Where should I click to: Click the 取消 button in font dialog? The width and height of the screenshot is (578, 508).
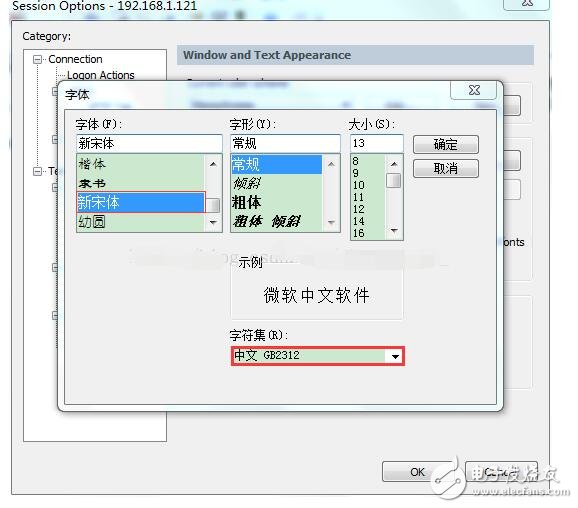(446, 168)
